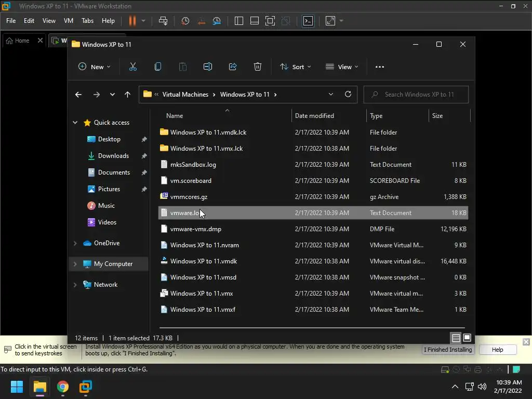This screenshot has height=399, width=532.
Task: Open the New dropdown in Explorer
Action: 95,67
